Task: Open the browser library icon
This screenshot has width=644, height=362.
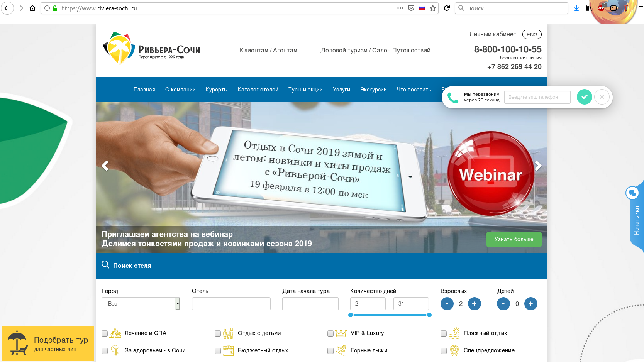Action: click(589, 8)
